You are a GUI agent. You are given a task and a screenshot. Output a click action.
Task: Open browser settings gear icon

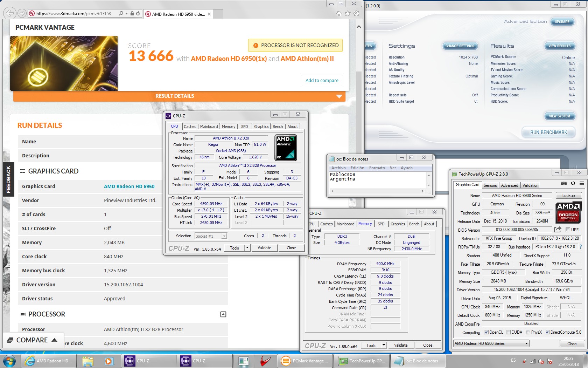[356, 13]
